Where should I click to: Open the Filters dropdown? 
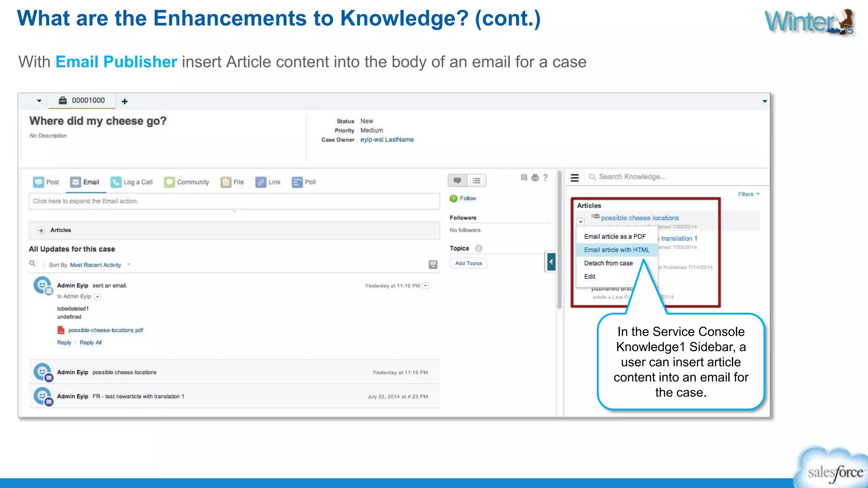point(749,194)
